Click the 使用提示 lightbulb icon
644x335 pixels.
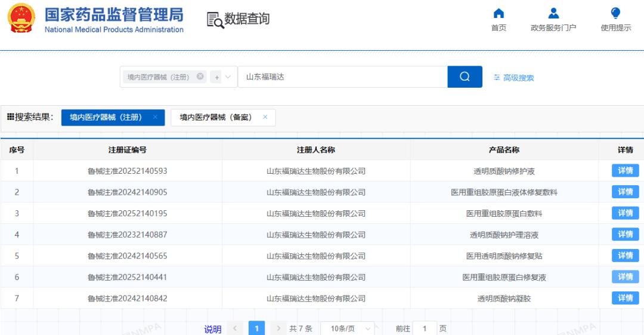[x=615, y=14]
